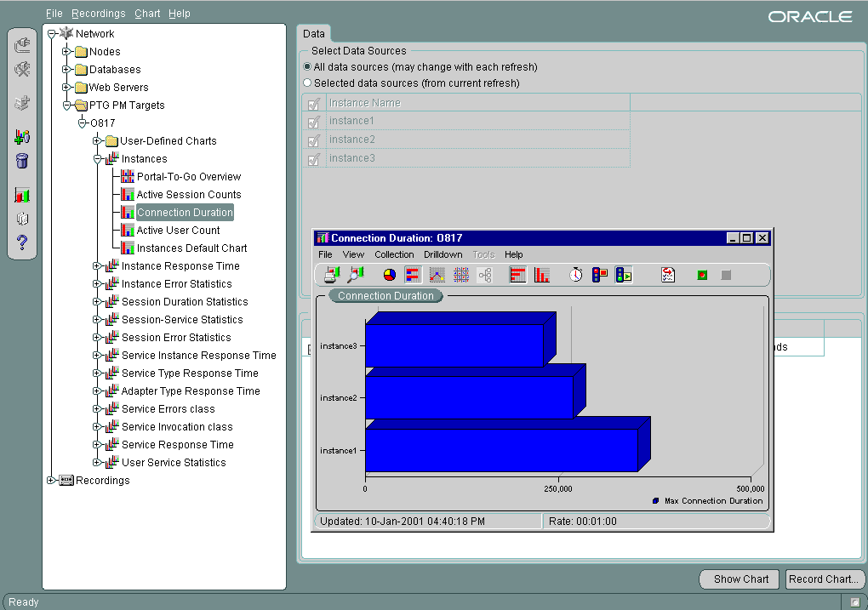Expand the Nodes folder
The width and height of the screenshot is (868, 610).
(66, 52)
